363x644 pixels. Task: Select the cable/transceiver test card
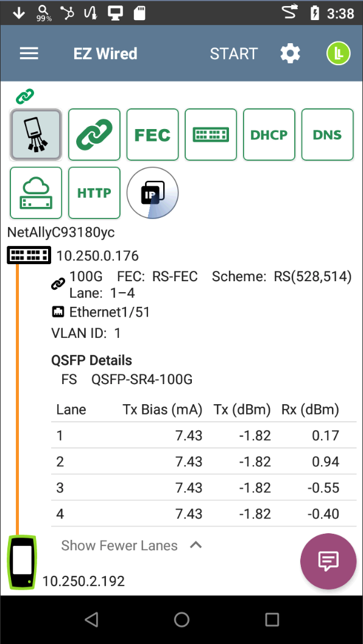(36, 135)
